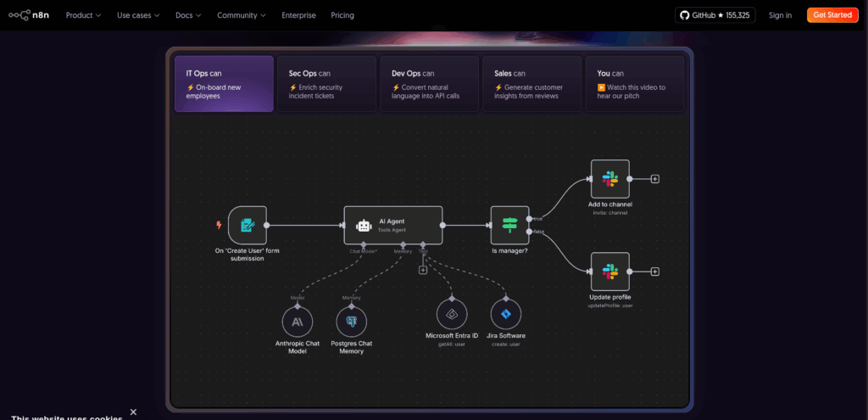
Task: Switch to the Dev Ops tab
Action: tap(428, 84)
